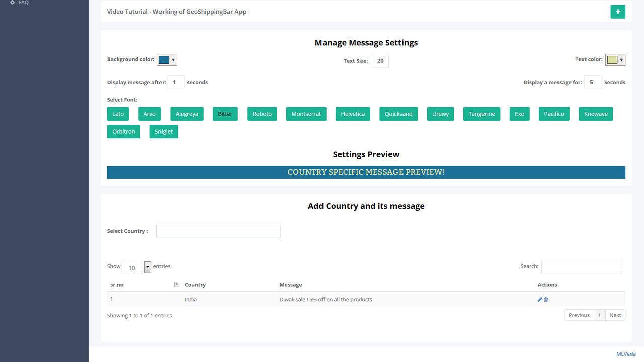Click the Display a message for field
The image size is (644, 362).
tap(593, 82)
